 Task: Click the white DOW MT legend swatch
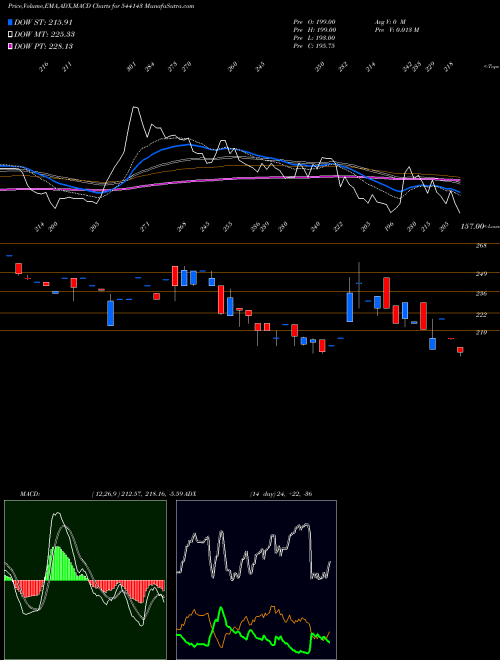click(10, 34)
